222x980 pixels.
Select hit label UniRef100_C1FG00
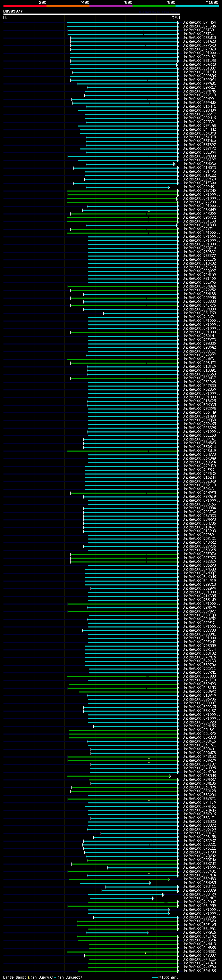[x=199, y=183]
